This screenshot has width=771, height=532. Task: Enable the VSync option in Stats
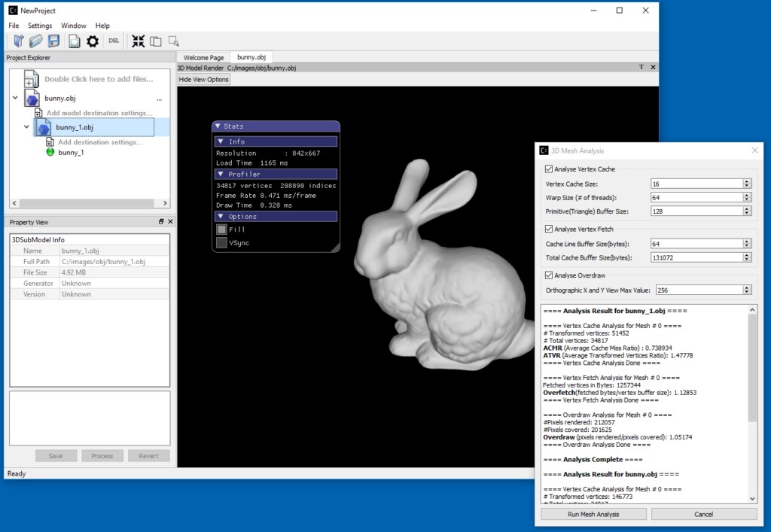(x=221, y=242)
